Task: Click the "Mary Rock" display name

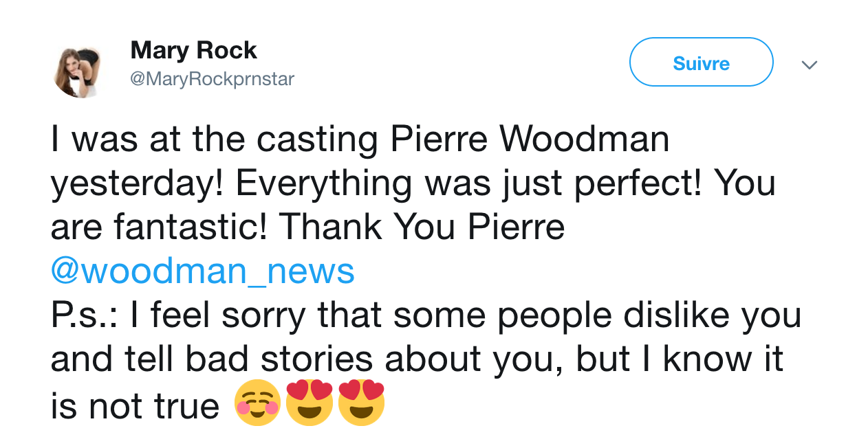Action: tap(193, 50)
